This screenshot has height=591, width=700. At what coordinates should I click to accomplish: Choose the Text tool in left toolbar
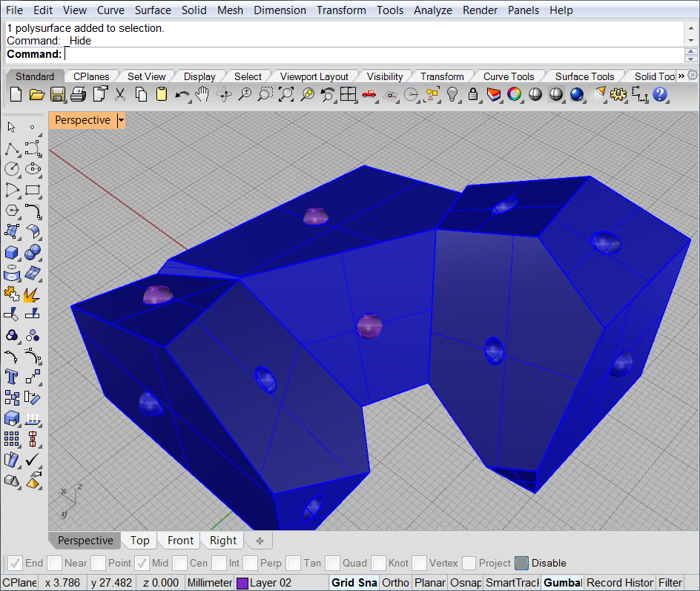(12, 377)
